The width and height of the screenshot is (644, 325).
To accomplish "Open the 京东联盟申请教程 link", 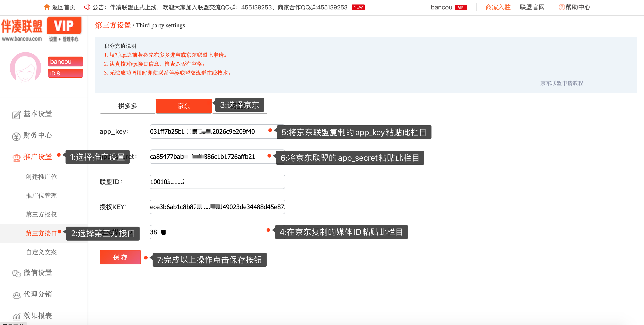I will coord(562,83).
